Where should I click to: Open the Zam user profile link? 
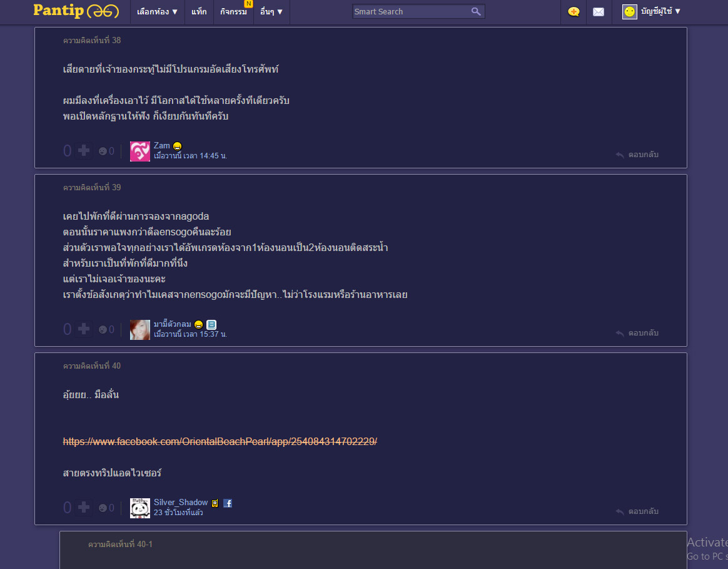coord(161,145)
